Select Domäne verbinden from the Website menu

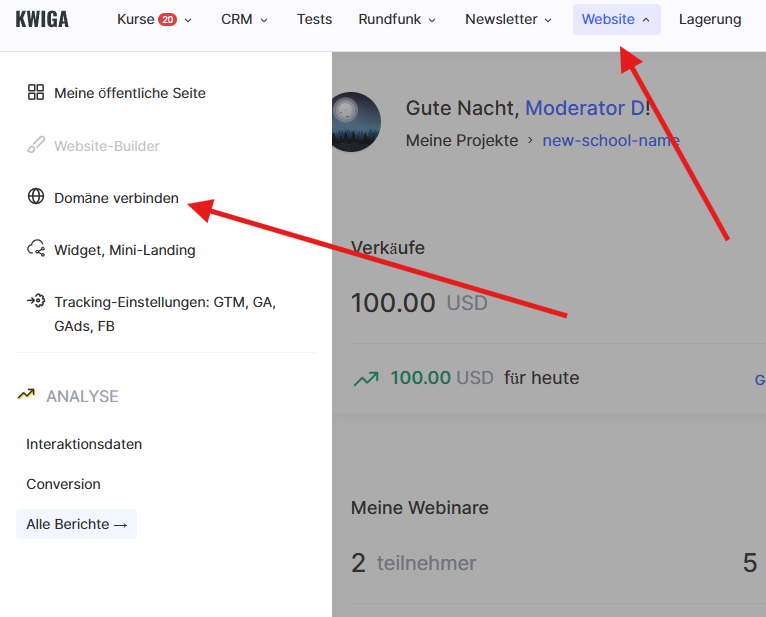click(x=116, y=198)
